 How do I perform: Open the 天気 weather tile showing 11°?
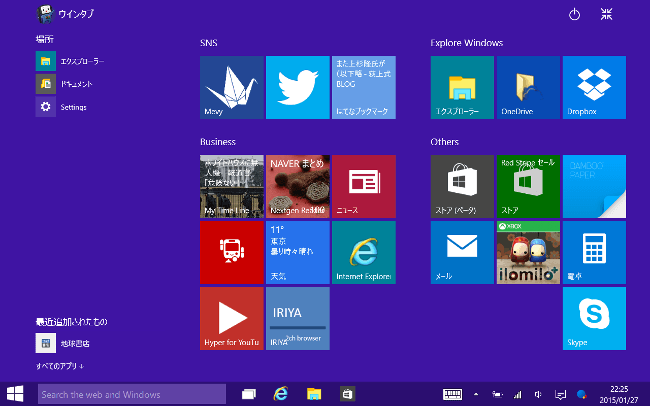298,253
